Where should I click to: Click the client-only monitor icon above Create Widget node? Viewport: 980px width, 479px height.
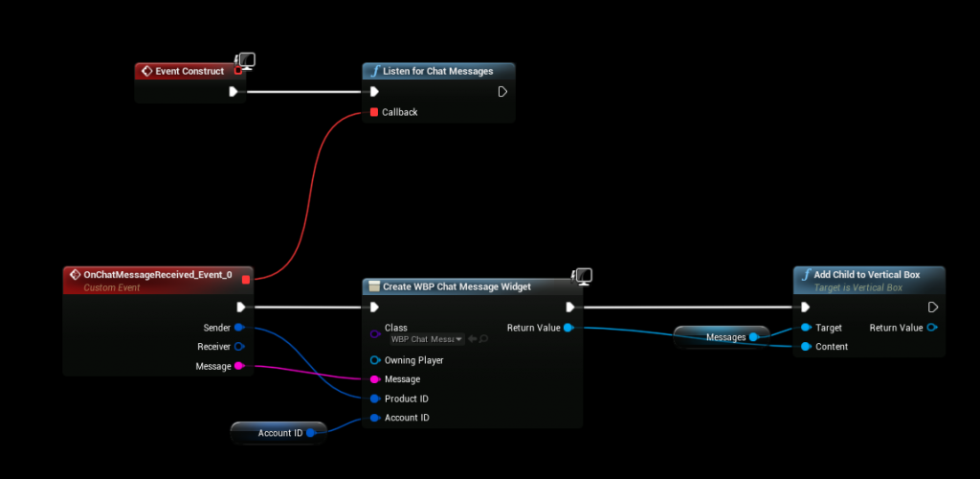[581, 277]
